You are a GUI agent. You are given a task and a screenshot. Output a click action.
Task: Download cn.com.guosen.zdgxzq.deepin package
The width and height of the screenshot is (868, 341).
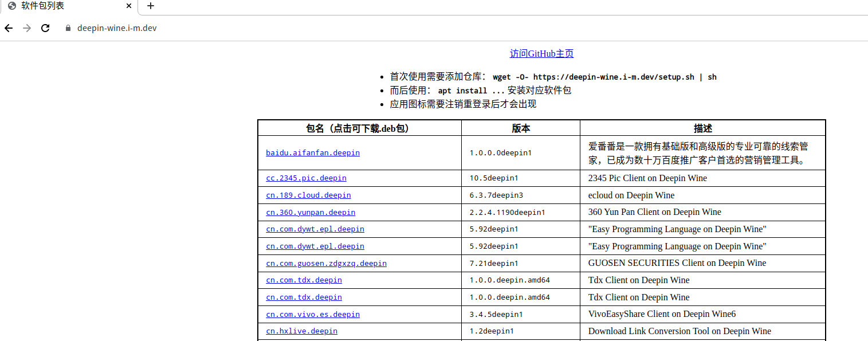point(326,264)
